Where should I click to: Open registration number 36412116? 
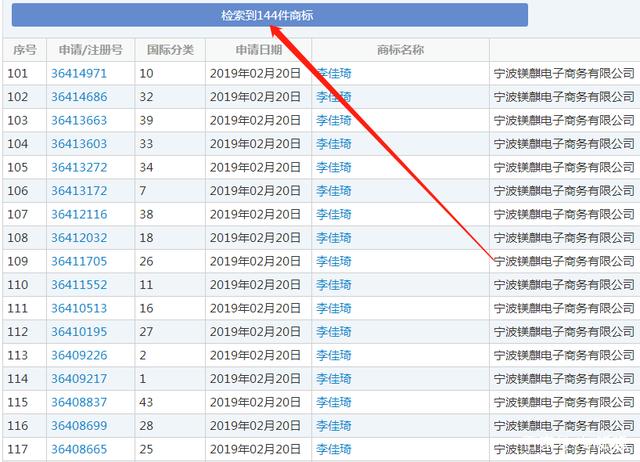pos(79,214)
